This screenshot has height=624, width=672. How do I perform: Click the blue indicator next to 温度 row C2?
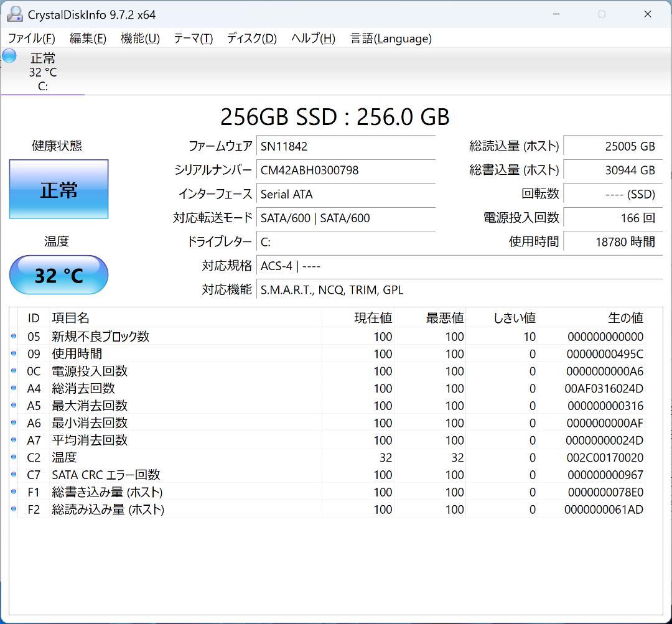pos(14,457)
